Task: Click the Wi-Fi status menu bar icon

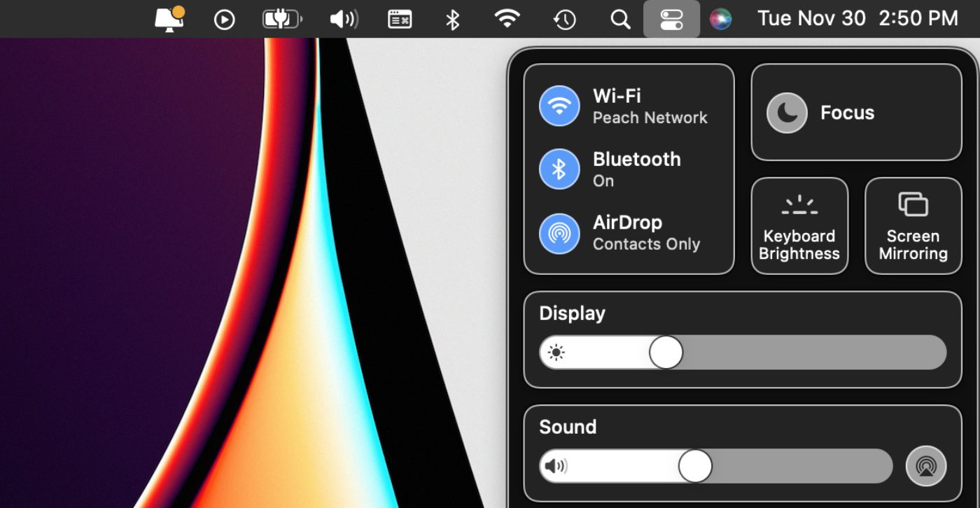Action: 507,19
